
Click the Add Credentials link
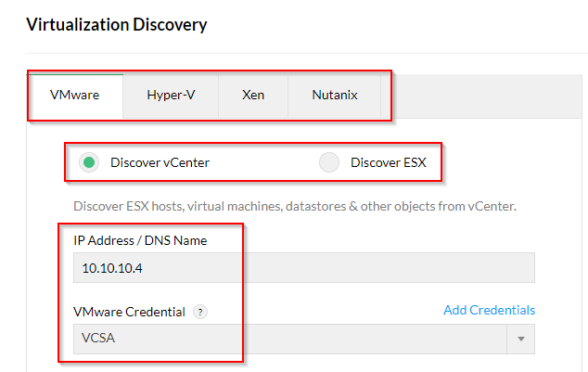[489, 310]
